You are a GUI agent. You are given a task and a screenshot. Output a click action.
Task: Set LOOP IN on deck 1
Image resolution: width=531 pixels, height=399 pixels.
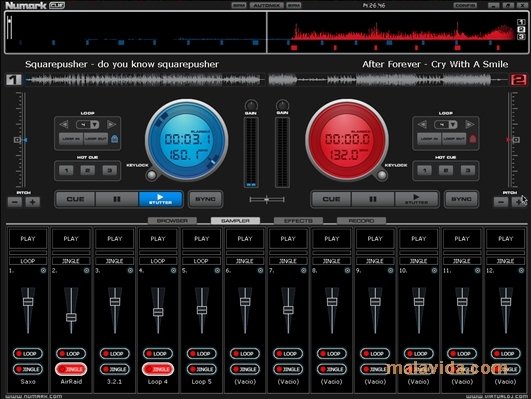71,139
